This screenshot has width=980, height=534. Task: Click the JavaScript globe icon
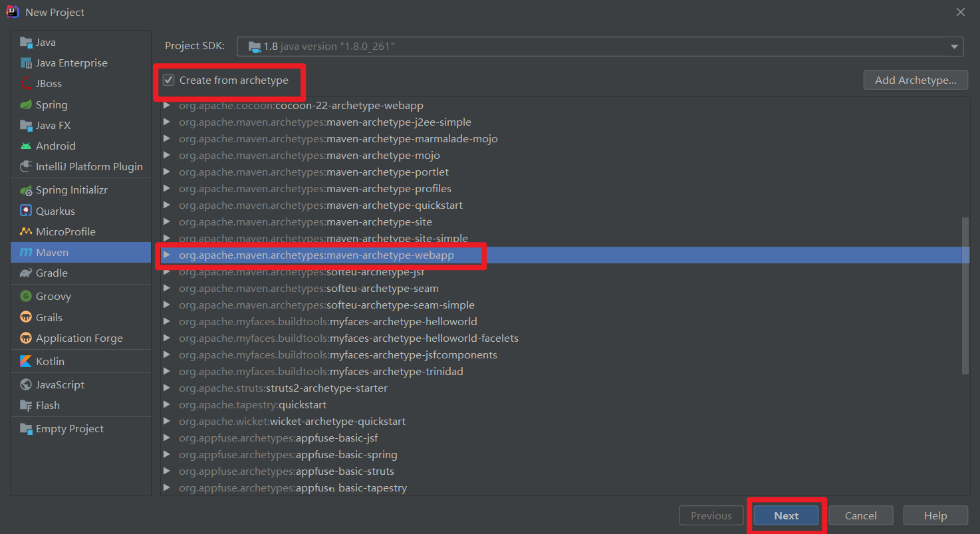[26, 385]
